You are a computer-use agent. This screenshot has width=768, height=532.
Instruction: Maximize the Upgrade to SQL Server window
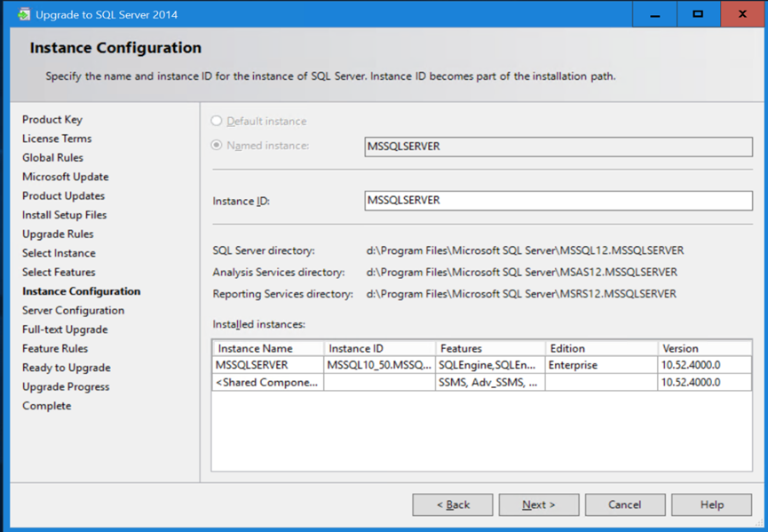(x=699, y=14)
